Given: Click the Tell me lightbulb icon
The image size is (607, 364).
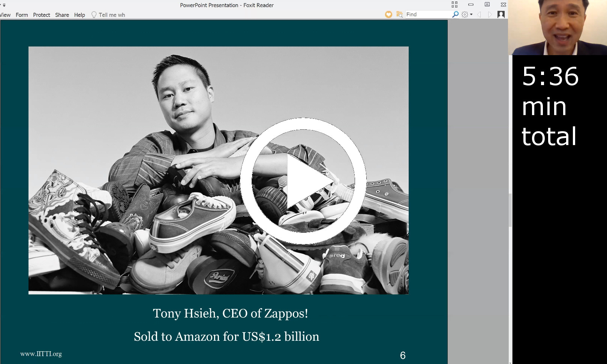Looking at the screenshot, I should (x=94, y=15).
